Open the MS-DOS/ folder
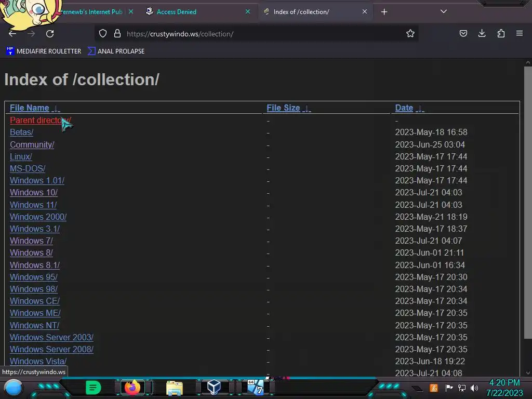Image resolution: width=532 pixels, height=399 pixels. 28,169
